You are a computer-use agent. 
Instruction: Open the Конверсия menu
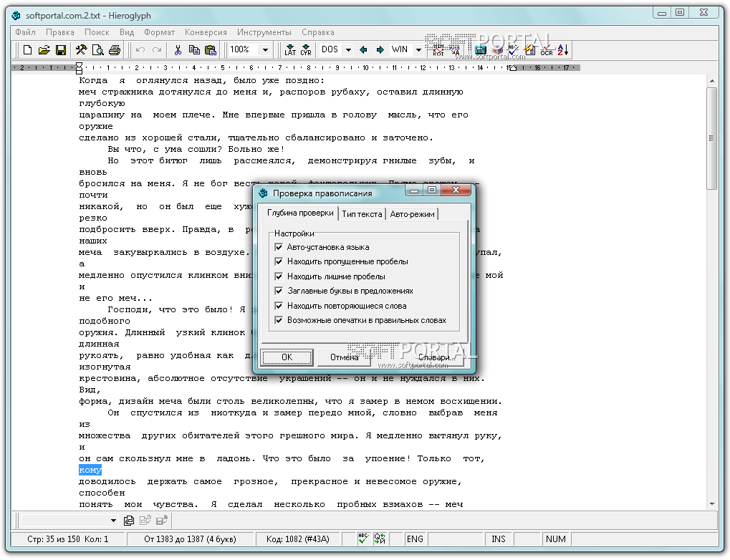point(206,32)
